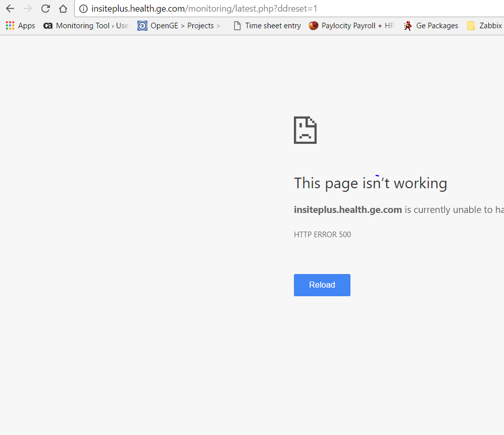Open the OpenGE > Projects bookmark
The height and width of the screenshot is (435, 504).
(x=179, y=26)
